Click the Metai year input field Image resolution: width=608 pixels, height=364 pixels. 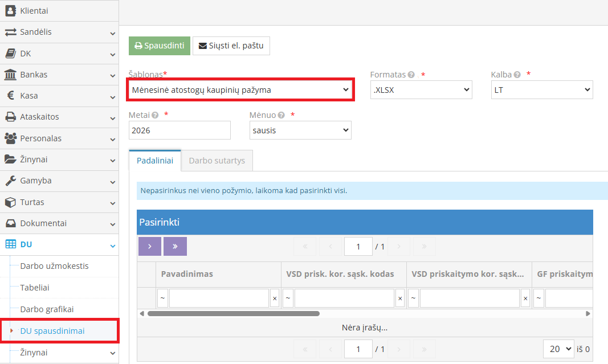179,130
